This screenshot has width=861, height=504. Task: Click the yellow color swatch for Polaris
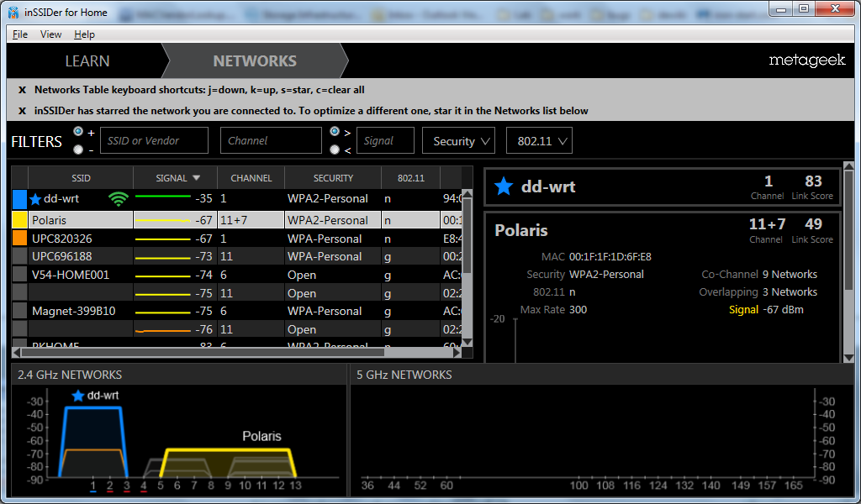[x=20, y=220]
